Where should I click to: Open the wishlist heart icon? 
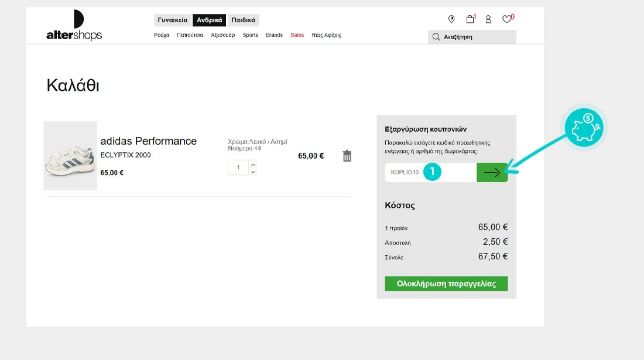tap(506, 19)
